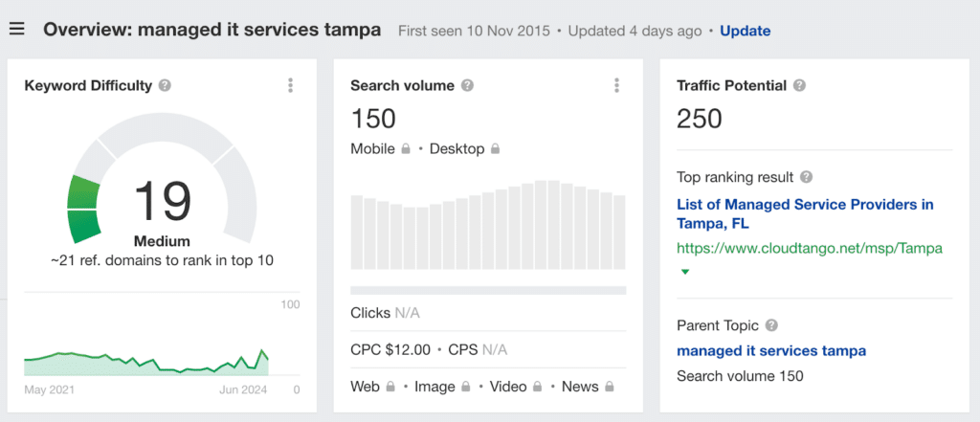Open Keyword Difficulty card options menu
The width and height of the screenshot is (980, 422).
tap(290, 86)
